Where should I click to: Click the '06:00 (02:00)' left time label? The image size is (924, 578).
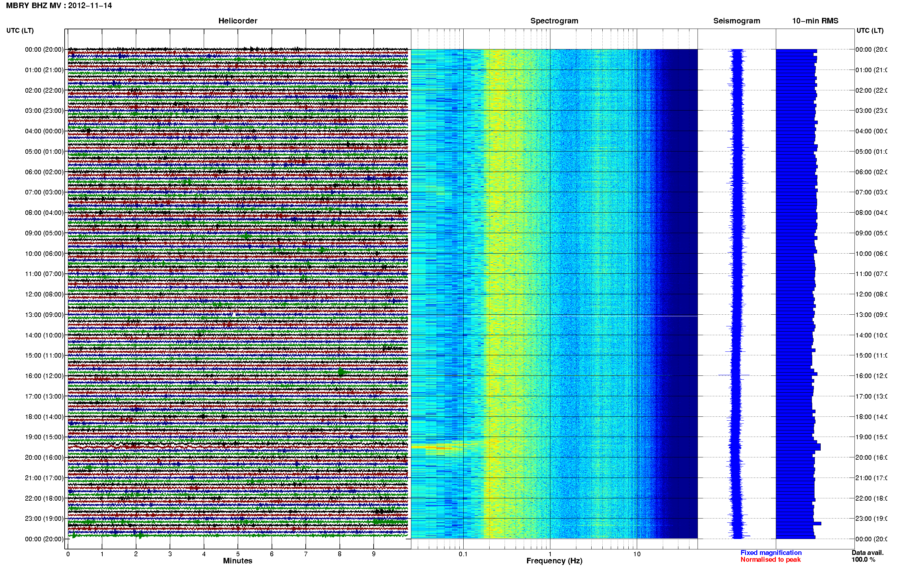[44, 172]
